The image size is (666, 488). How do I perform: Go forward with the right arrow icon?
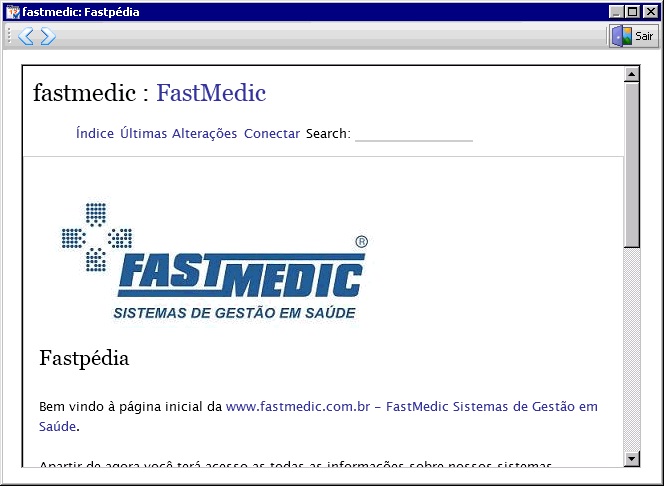[x=48, y=36]
